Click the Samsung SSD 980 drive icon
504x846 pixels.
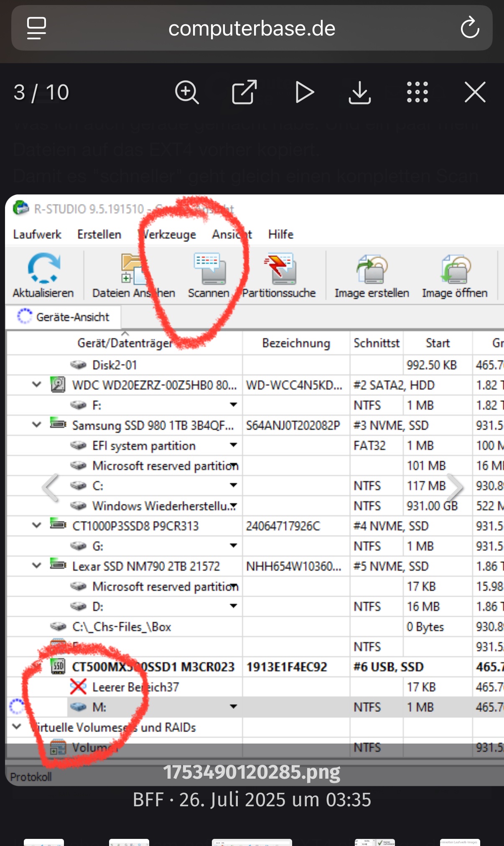(58, 424)
